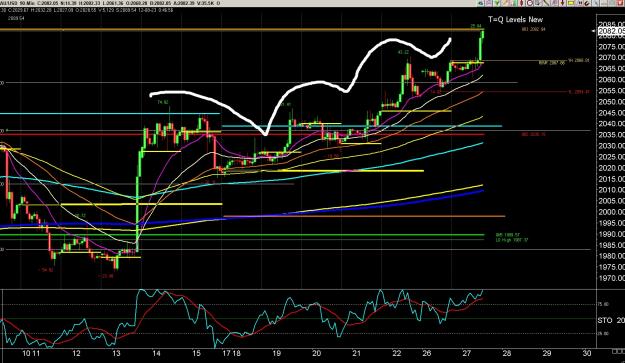The width and height of the screenshot is (625, 363).
Task: Click the yellow rectangle toolbar icon
Action: pos(570,3)
